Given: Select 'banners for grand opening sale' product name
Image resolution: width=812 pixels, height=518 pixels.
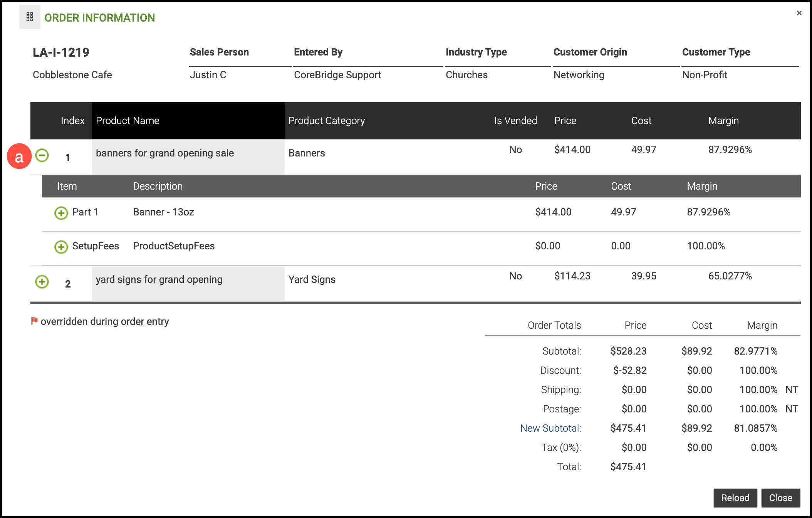Looking at the screenshot, I should click(x=164, y=153).
